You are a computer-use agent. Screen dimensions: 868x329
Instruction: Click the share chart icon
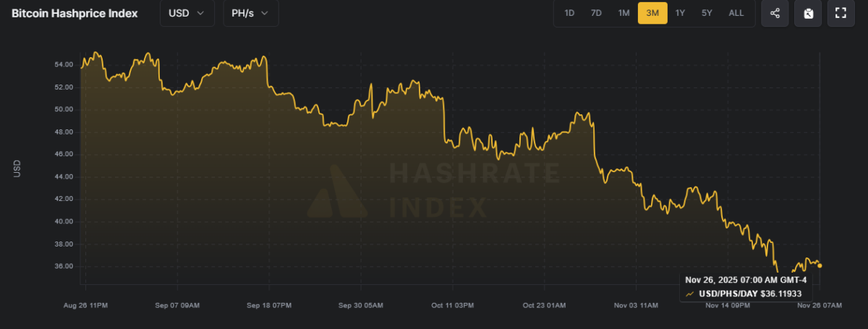point(775,13)
